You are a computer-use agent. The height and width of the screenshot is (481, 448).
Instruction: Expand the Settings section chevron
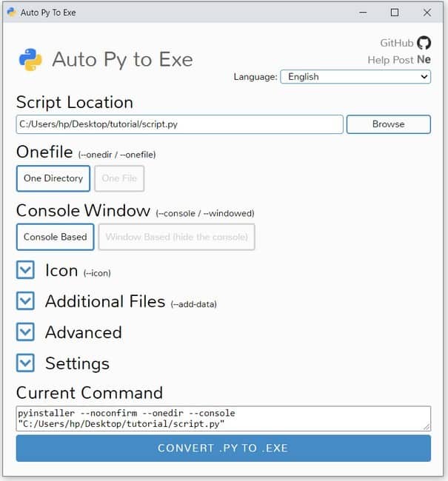coord(25,363)
